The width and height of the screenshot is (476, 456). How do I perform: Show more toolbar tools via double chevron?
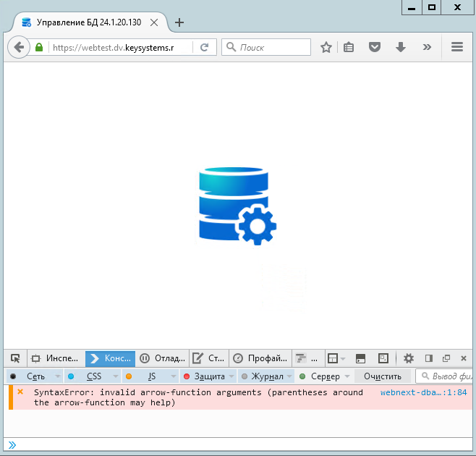[x=427, y=47]
